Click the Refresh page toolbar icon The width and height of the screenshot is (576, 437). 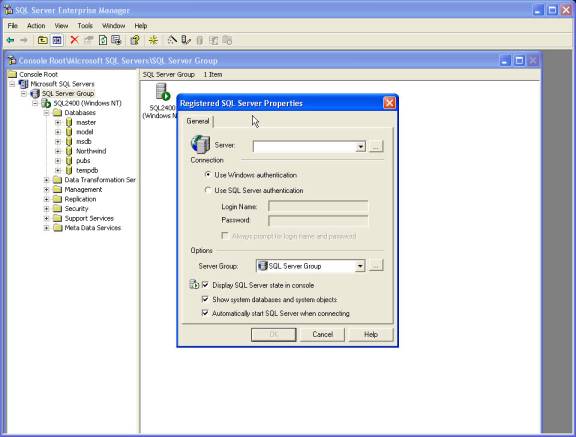tap(103, 40)
